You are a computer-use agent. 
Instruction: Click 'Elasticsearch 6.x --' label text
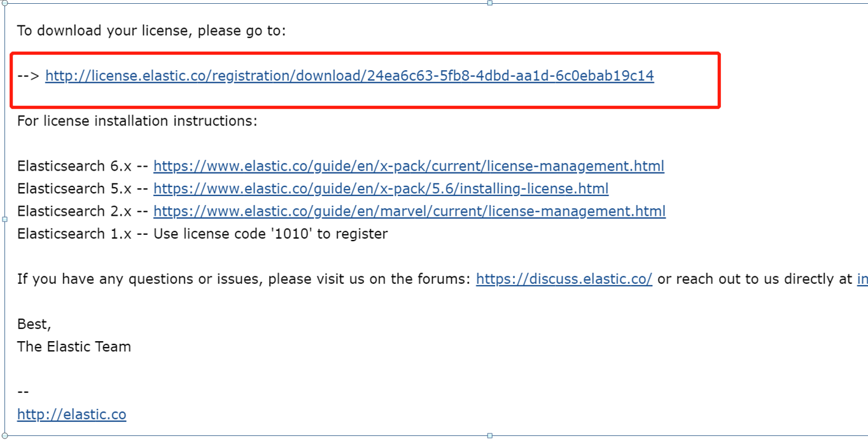tap(83, 166)
